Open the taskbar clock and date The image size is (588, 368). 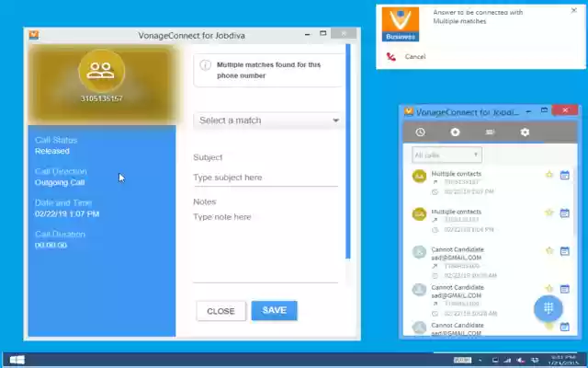(565, 360)
